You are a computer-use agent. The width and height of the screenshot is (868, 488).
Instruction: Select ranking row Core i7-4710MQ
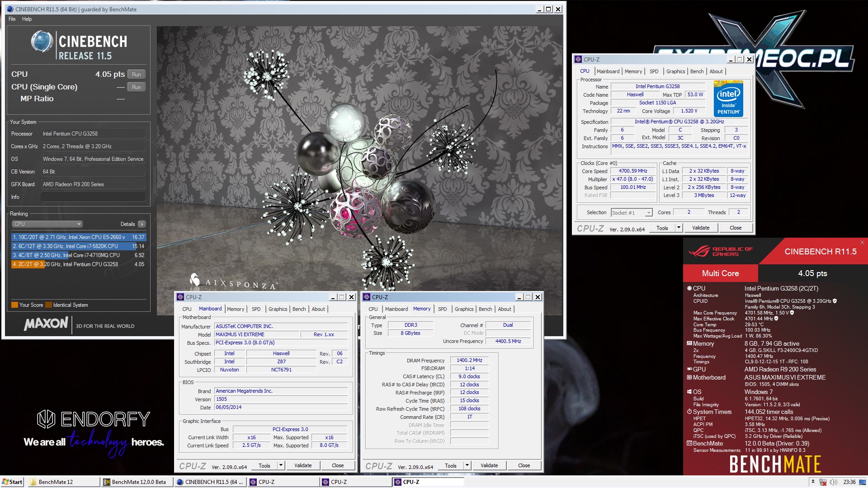(x=79, y=255)
